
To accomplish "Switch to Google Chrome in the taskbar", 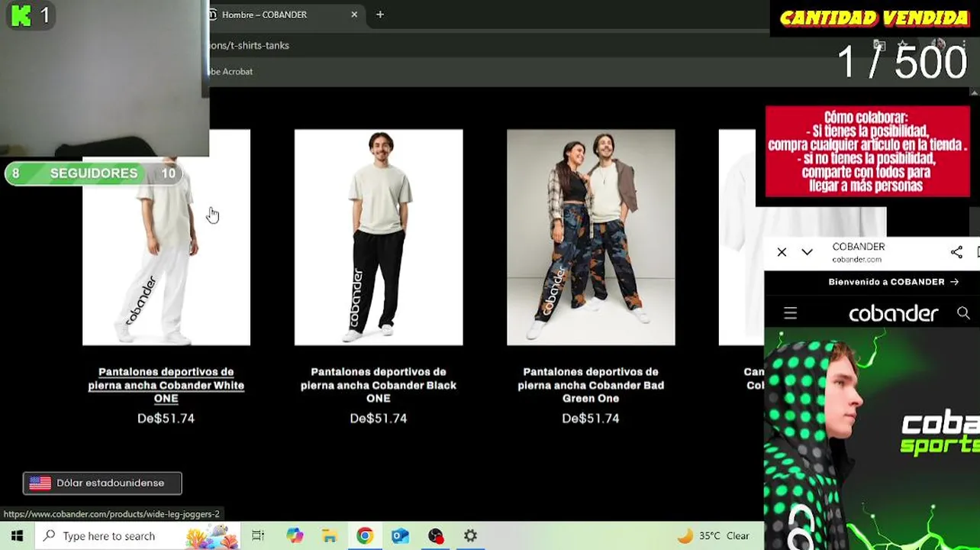I will [x=365, y=535].
